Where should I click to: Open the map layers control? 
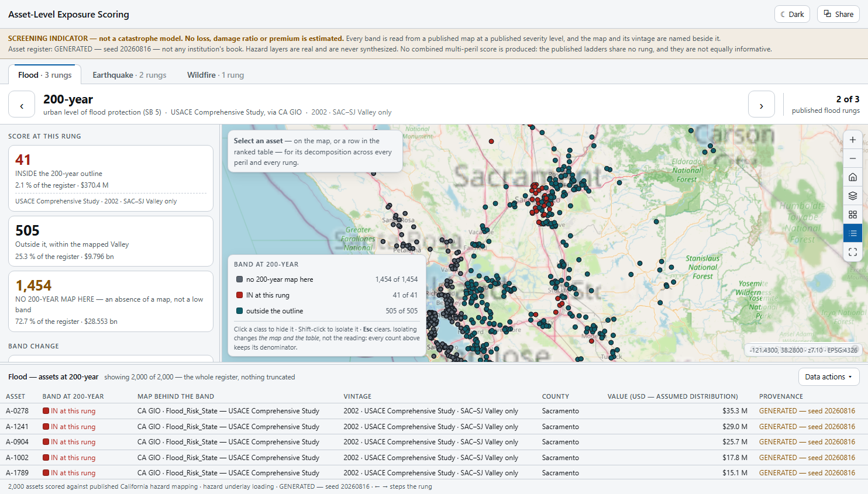point(852,196)
